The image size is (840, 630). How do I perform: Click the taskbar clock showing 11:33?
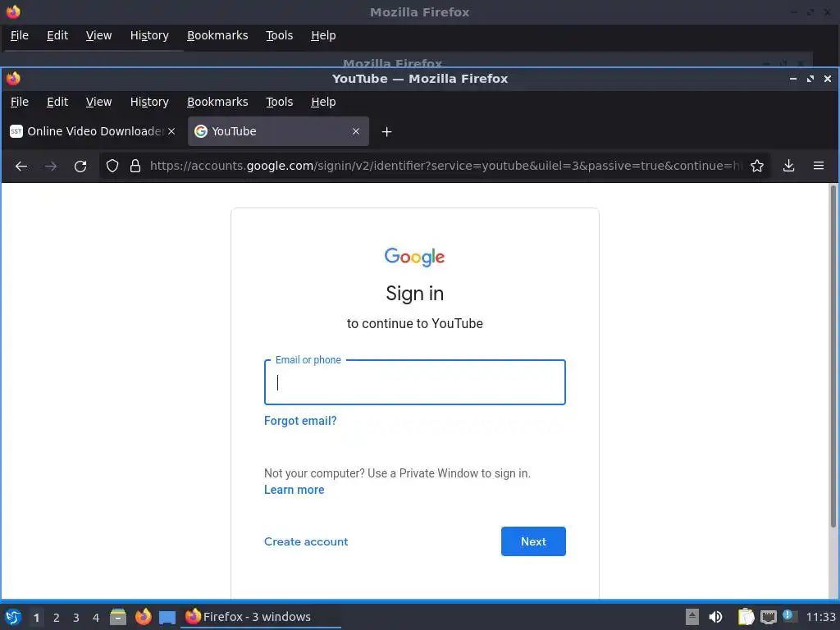click(x=820, y=617)
